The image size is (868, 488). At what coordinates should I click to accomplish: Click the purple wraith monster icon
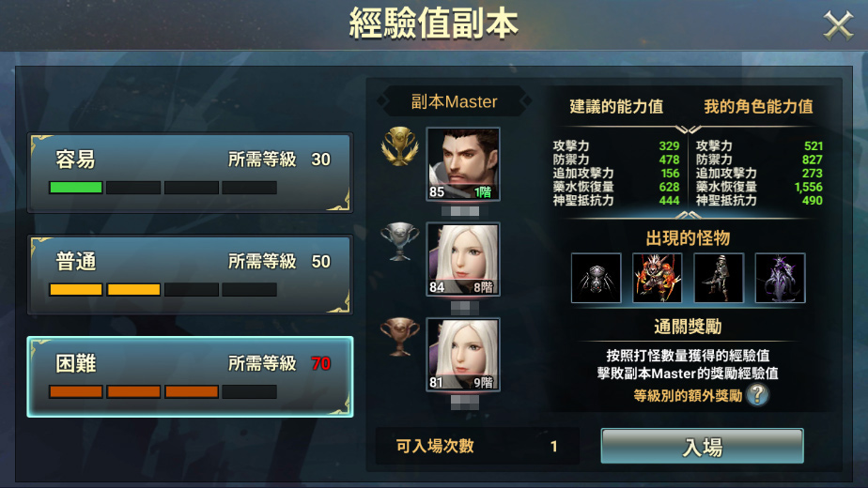(x=780, y=278)
